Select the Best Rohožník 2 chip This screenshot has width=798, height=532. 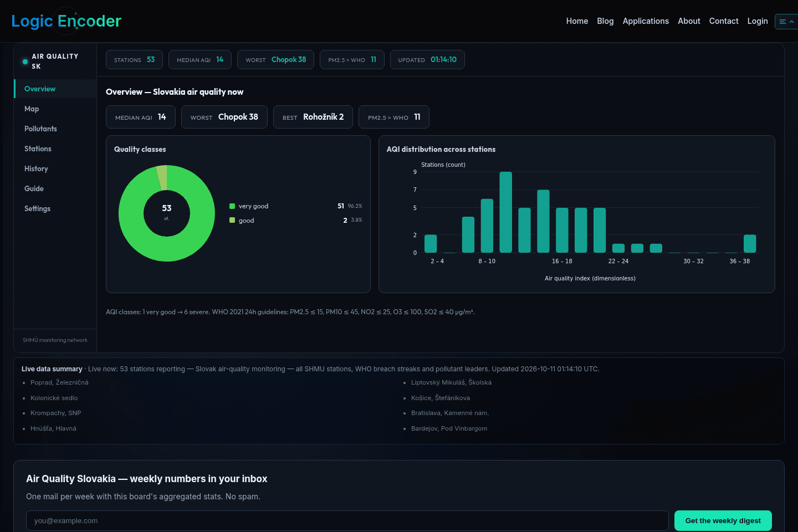click(x=313, y=117)
